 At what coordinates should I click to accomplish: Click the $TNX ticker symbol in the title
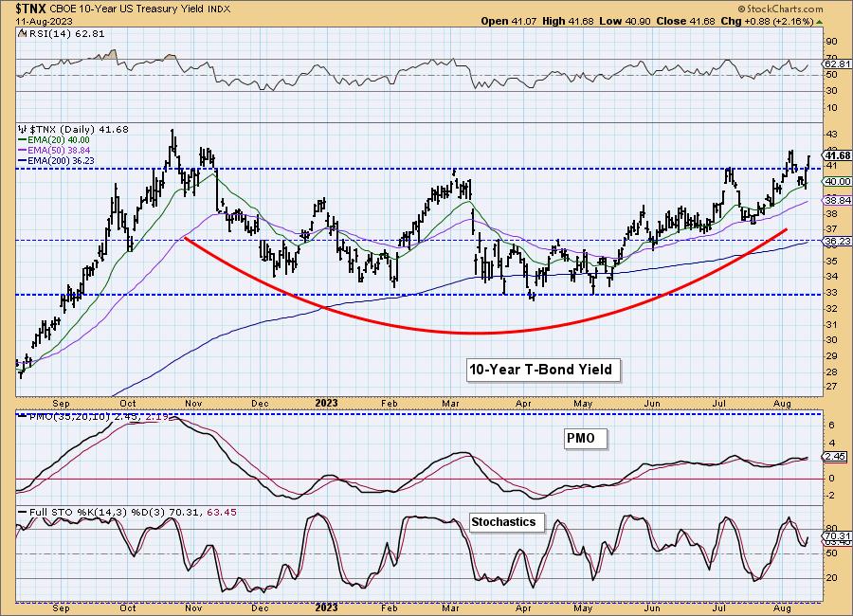31,9
